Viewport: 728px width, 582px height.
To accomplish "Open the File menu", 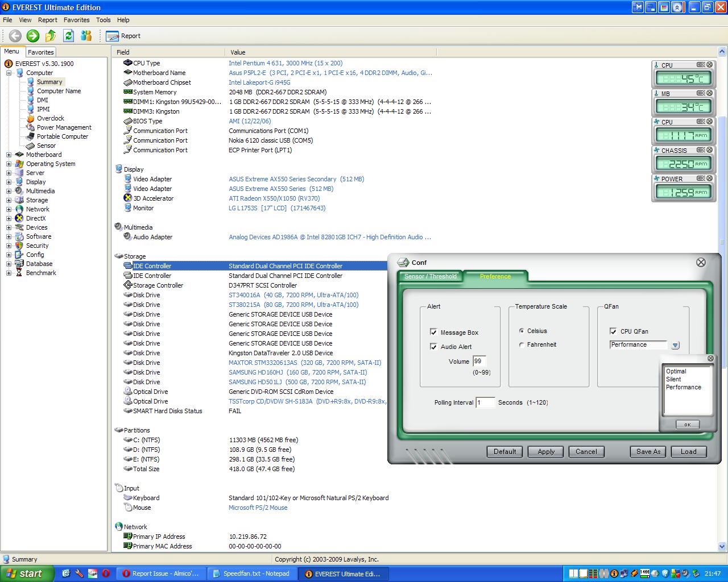I will (7, 20).
